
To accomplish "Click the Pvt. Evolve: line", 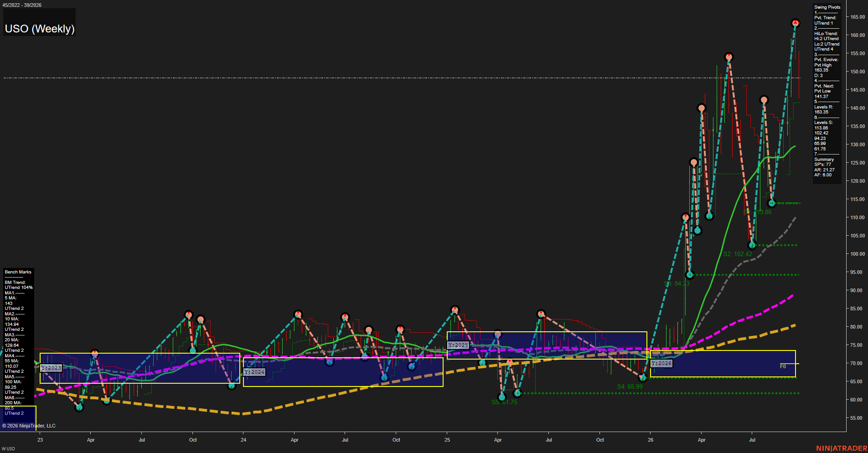I will [x=826, y=60].
